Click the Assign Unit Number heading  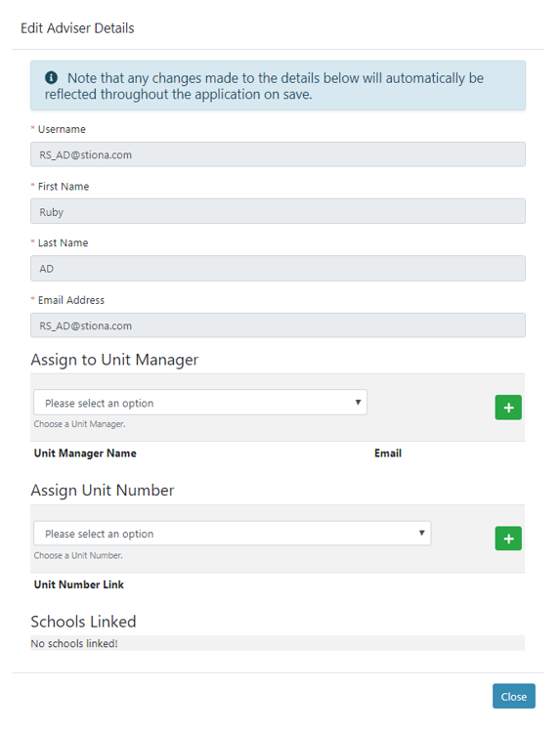pos(103,490)
